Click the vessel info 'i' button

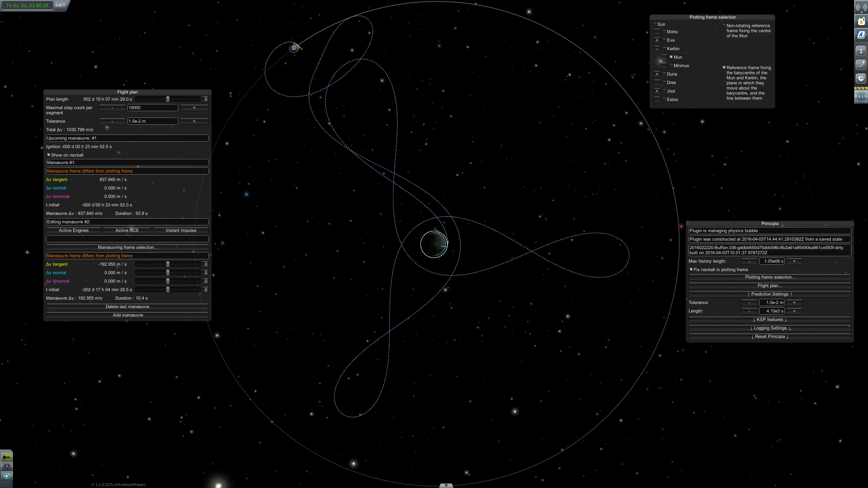[861, 51]
